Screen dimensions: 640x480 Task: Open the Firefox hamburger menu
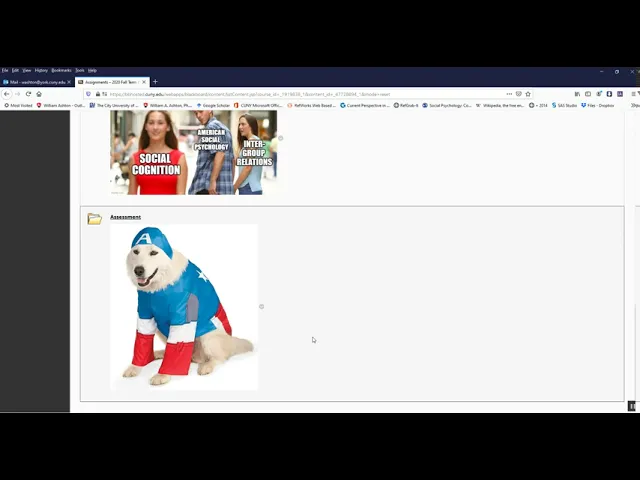633,94
